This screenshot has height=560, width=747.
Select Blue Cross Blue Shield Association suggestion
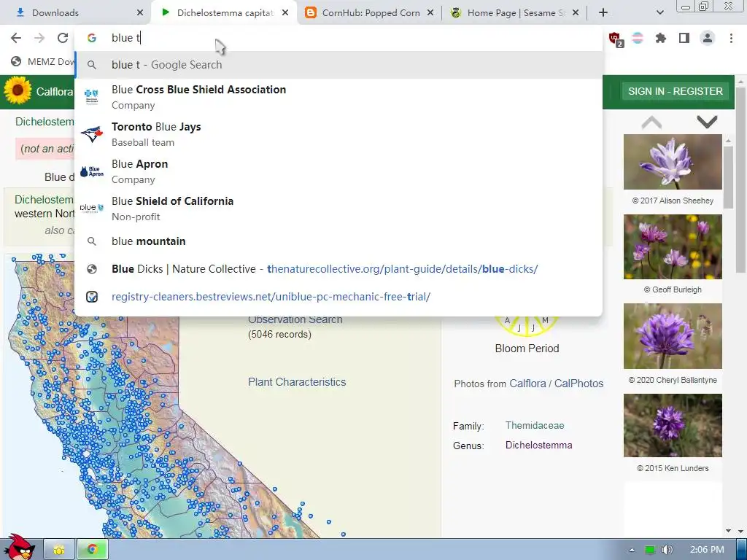(x=338, y=97)
